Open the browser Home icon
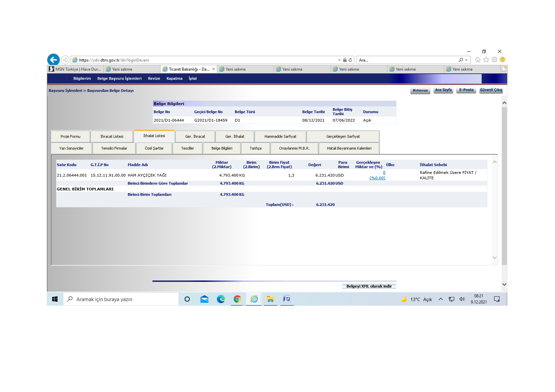555x392 pixels. pos(478,60)
